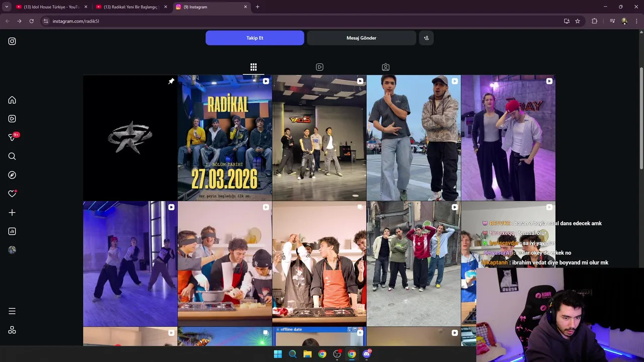Image resolution: width=644 pixels, height=362 pixels.
Task: Open the Dashboard chart icon in sidebar
Action: point(12,231)
